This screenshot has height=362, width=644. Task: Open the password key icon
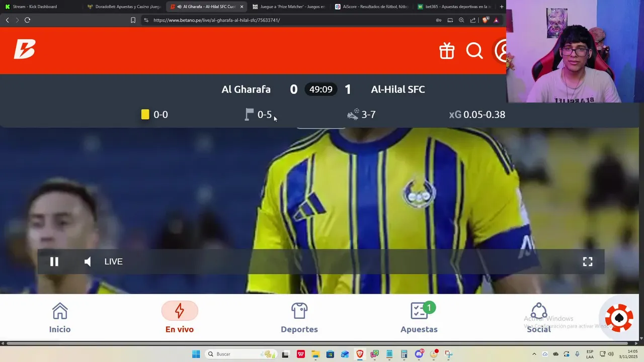point(439,20)
